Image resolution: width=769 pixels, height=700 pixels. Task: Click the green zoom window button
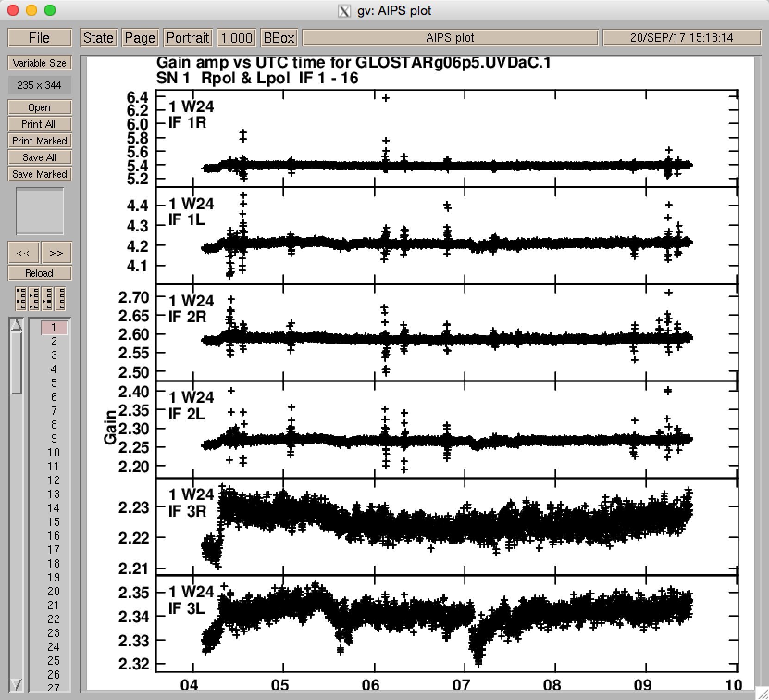50,10
